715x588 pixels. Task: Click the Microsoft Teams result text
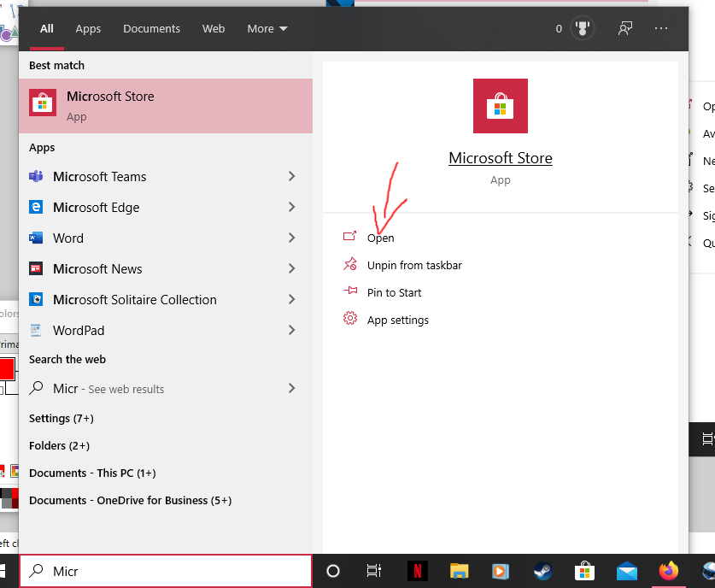coord(99,177)
